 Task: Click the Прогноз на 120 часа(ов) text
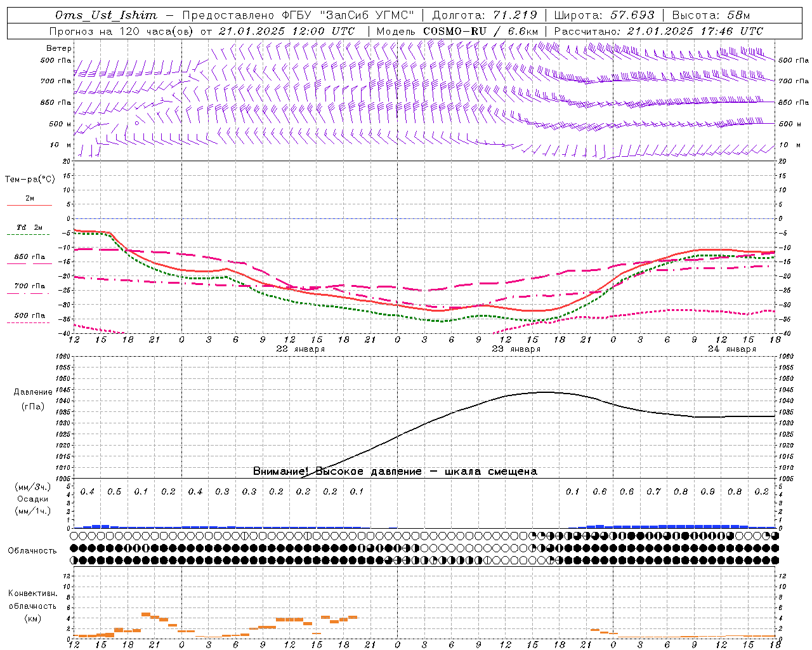pos(121,31)
